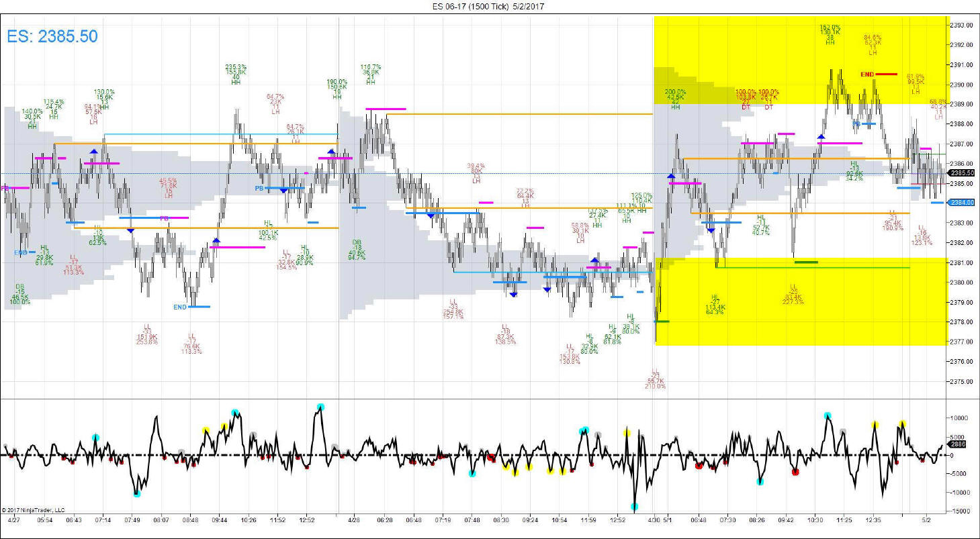
Task: Select the 2380.00 price axis label
Action: 962,282
